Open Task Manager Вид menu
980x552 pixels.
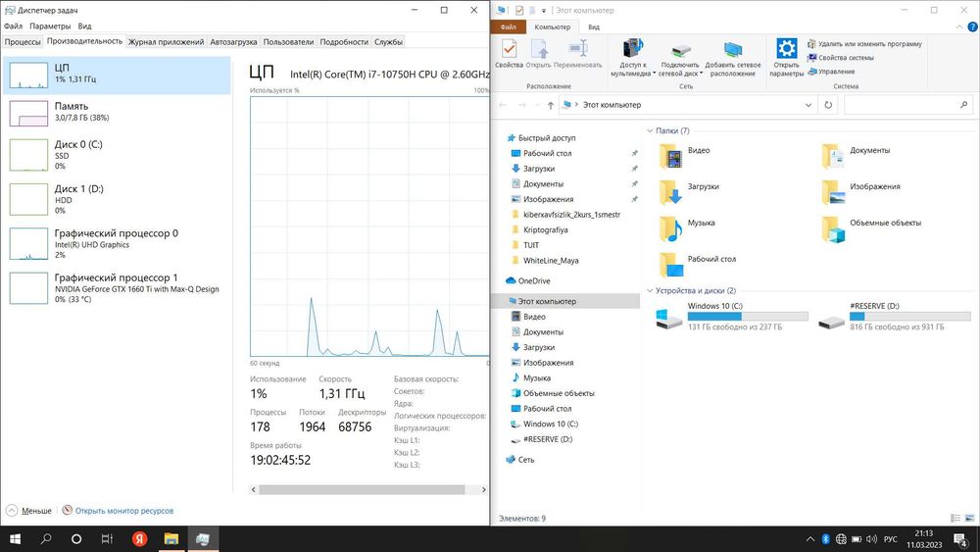84,26
